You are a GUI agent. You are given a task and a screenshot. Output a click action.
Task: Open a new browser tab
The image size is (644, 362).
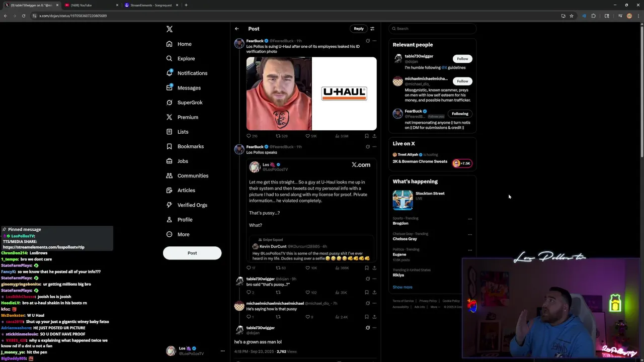[x=186, y=5]
